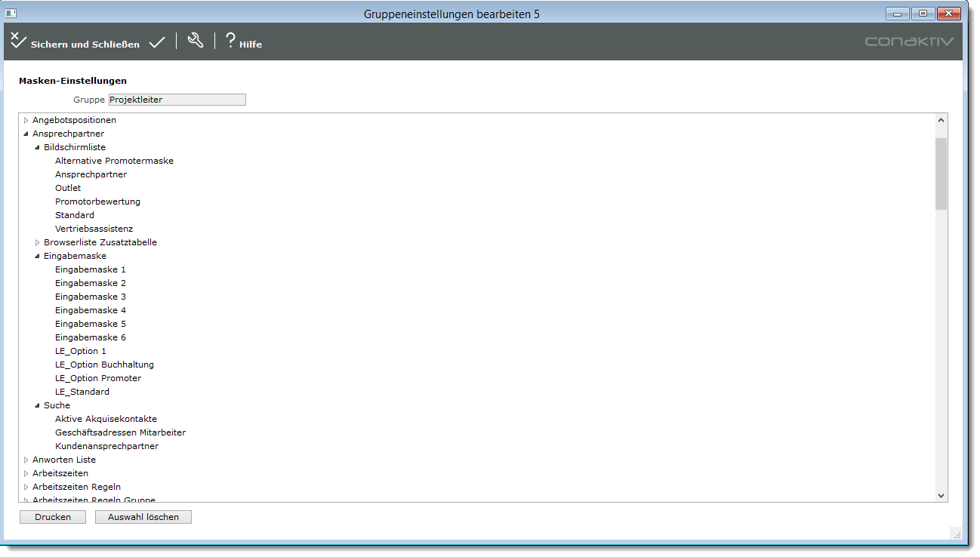Click the Sichern und Schließen icon
980x557 pixels.
(18, 41)
